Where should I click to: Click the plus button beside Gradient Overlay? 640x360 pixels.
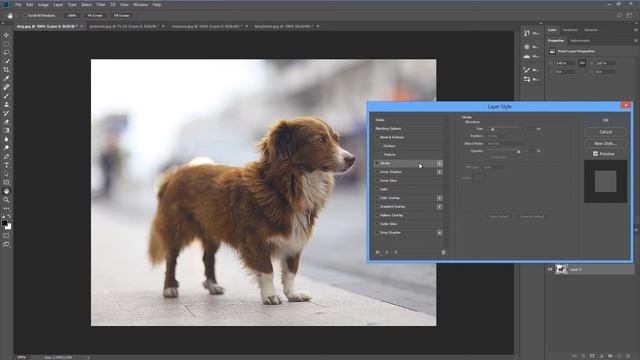(x=439, y=207)
